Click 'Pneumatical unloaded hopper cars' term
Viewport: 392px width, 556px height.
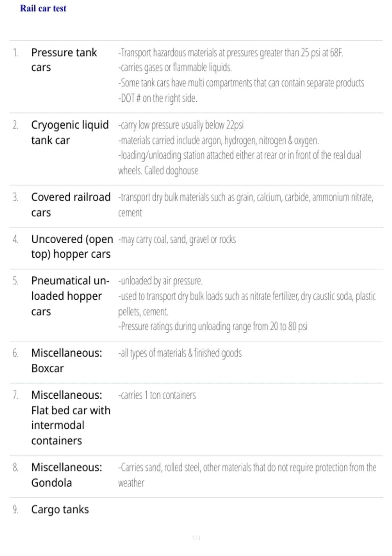tap(70, 296)
